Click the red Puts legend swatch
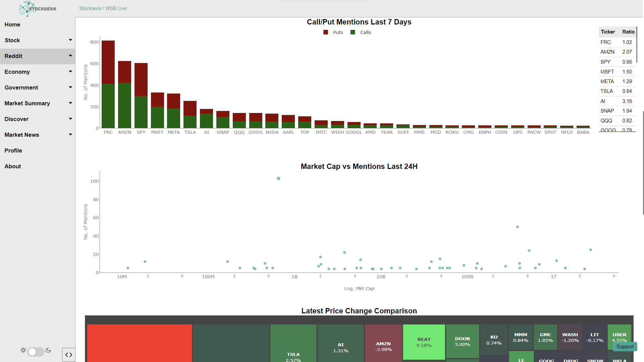This screenshot has height=362, width=644. click(x=326, y=32)
